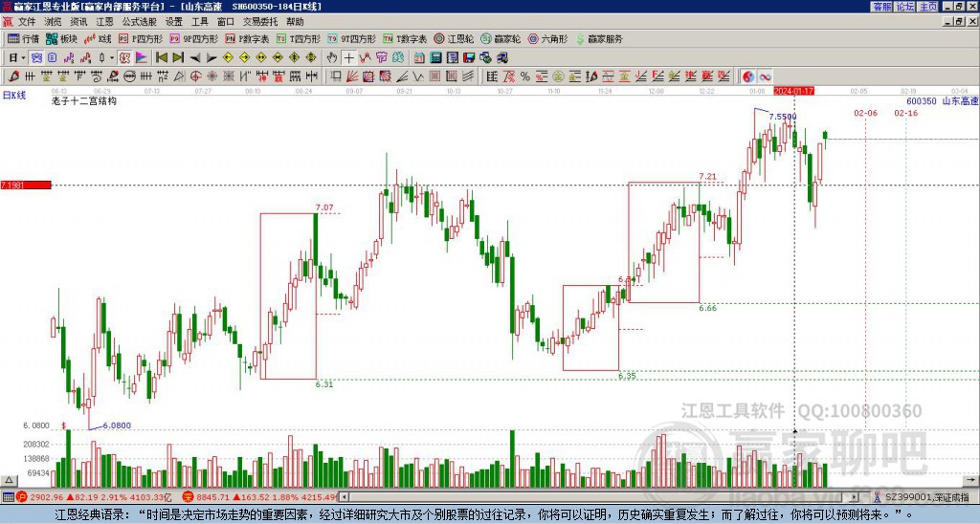Click the first yellow diamond left-arrow icon
The height and width of the screenshot is (524, 980).
tap(228, 58)
